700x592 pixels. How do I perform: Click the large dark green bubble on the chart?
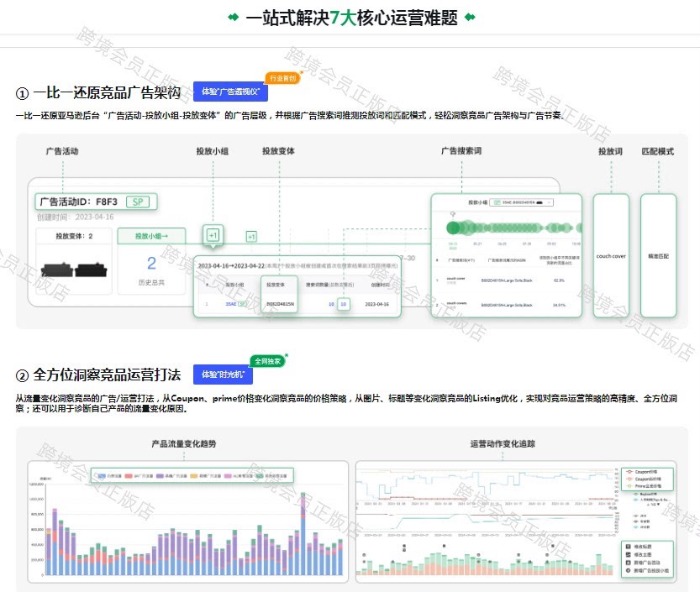coord(453,228)
